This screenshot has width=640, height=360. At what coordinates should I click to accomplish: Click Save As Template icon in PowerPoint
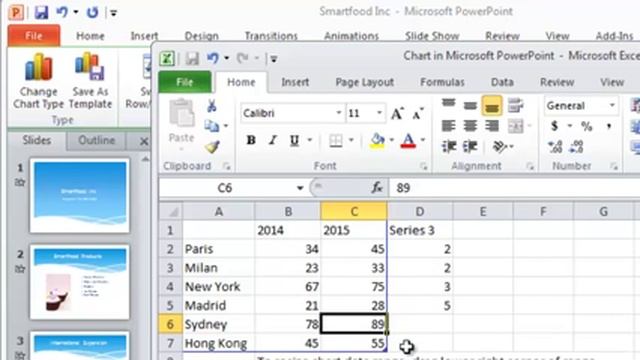point(90,80)
